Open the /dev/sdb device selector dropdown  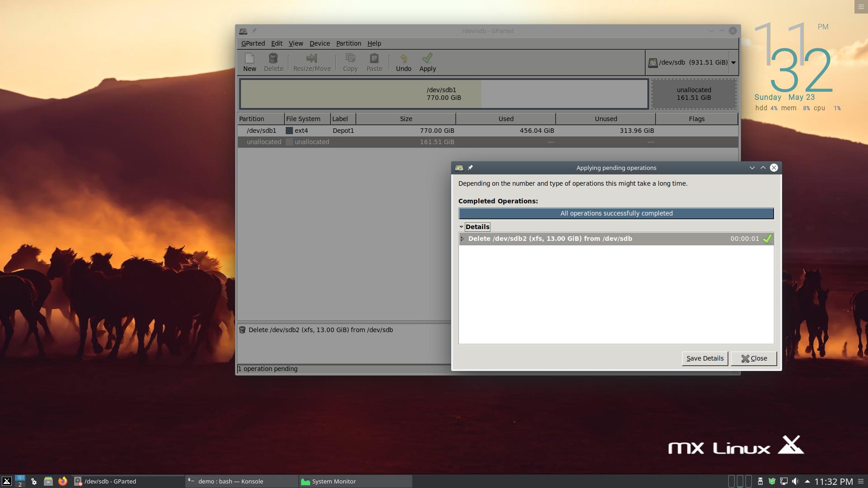692,62
